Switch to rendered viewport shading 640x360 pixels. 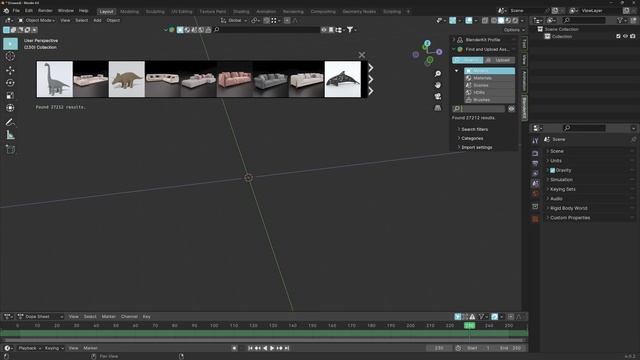[516, 20]
